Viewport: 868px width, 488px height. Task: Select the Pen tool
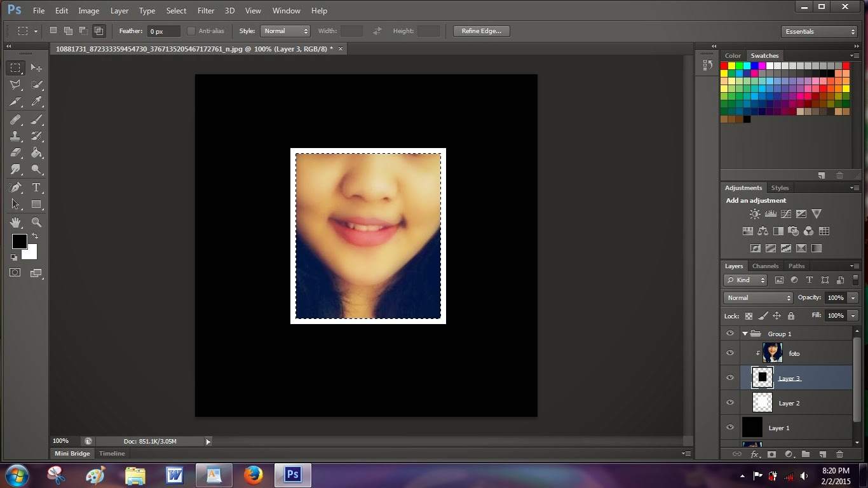coord(15,187)
